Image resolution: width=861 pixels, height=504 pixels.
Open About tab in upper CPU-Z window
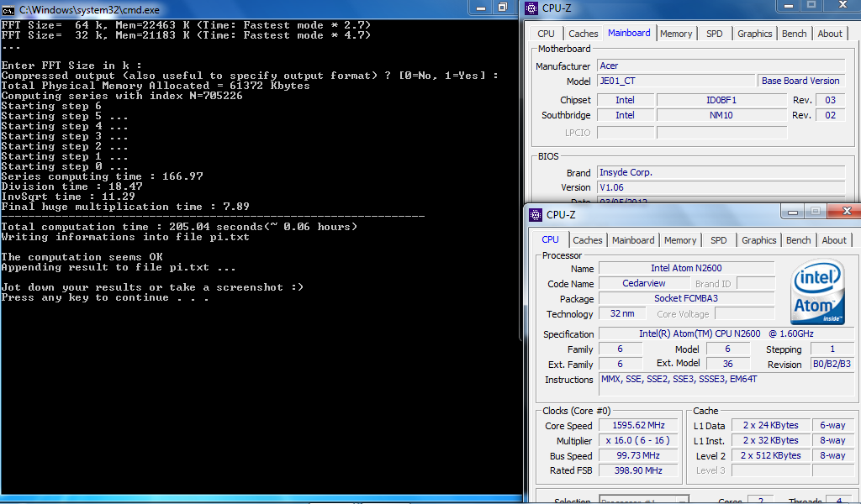point(830,34)
